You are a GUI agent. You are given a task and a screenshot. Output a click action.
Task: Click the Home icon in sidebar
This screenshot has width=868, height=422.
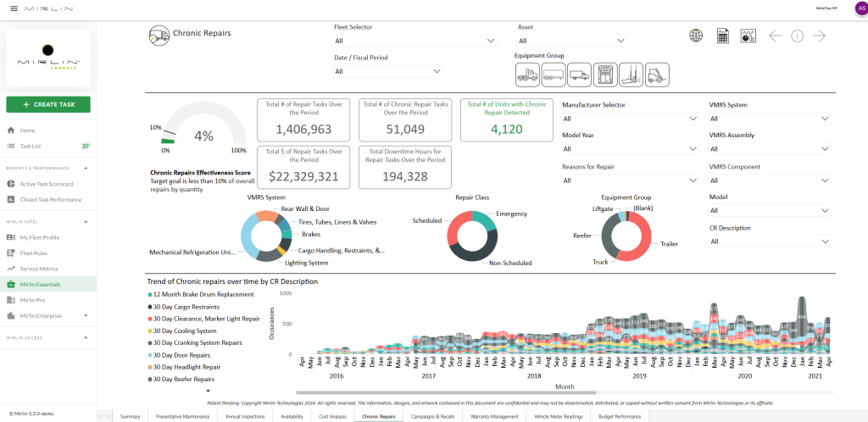click(x=10, y=130)
